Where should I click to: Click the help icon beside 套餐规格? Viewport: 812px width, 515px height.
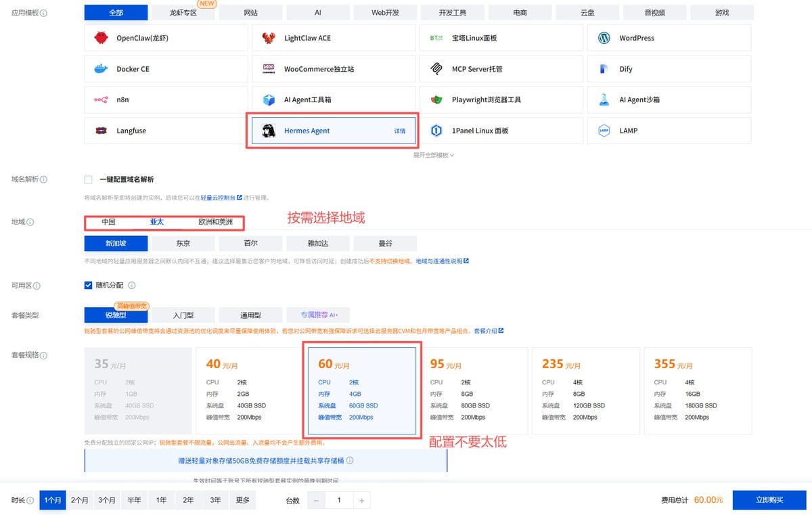[x=44, y=355]
